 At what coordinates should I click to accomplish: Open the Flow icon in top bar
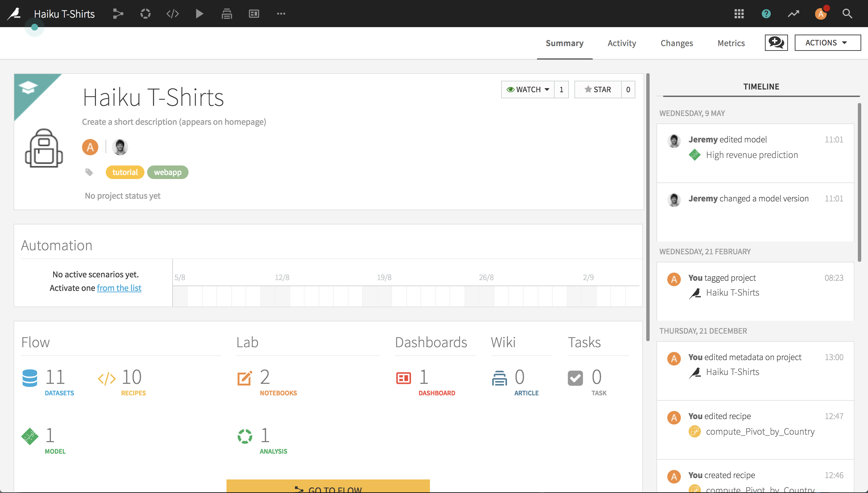[x=118, y=14]
